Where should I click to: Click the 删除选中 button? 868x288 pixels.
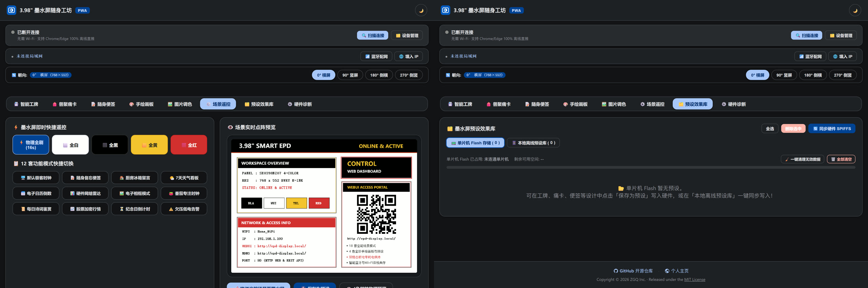793,128
